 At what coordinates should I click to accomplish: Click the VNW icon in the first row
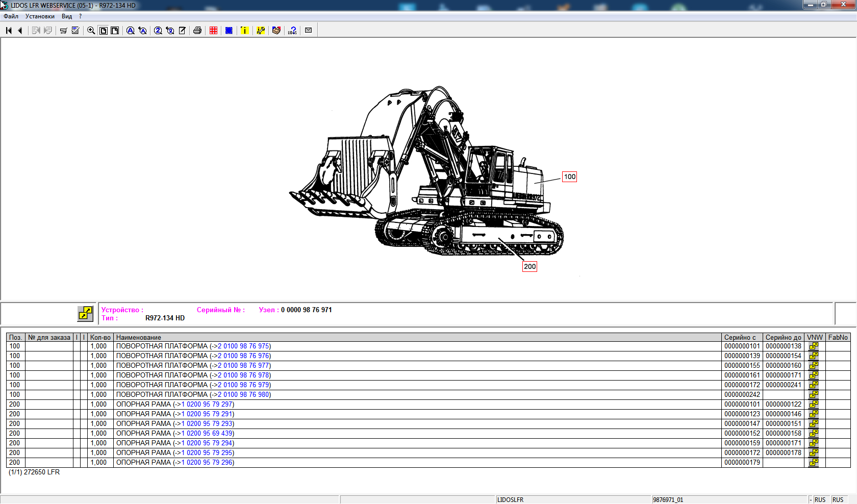[x=814, y=346]
